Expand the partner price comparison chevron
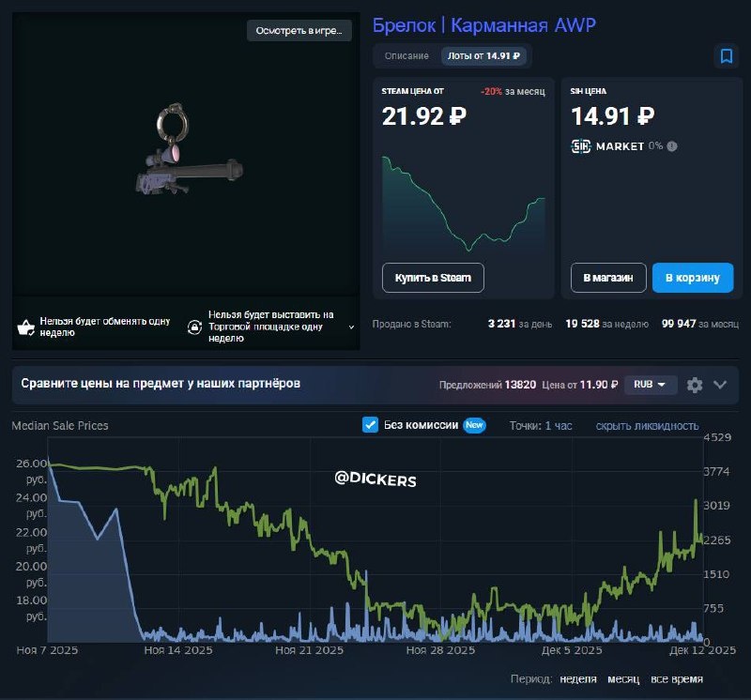 [720, 385]
